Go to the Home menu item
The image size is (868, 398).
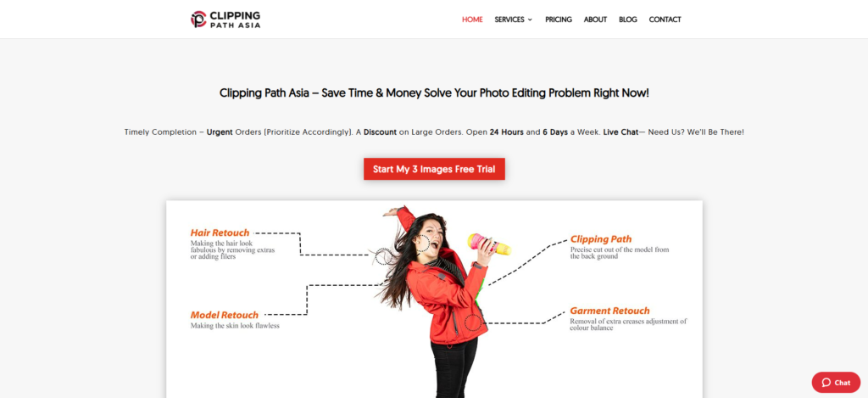tap(472, 20)
